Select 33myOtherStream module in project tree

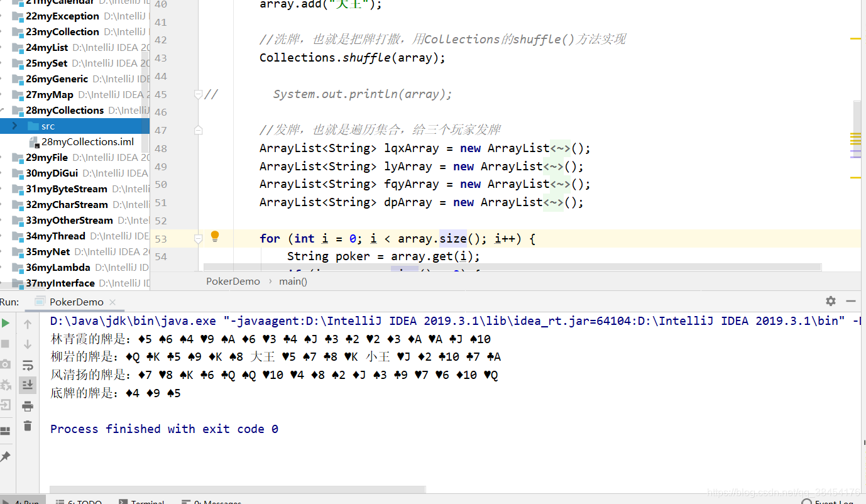[x=69, y=220]
